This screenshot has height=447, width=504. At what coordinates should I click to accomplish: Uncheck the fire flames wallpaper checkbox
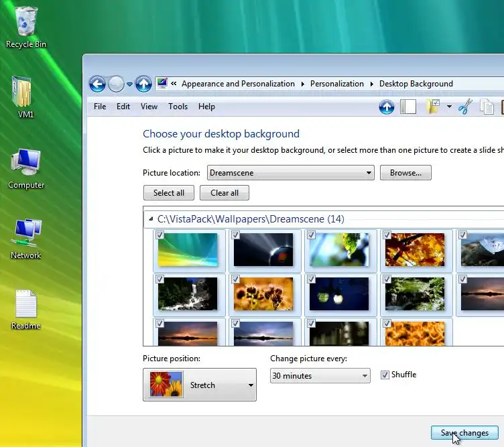pos(387,323)
